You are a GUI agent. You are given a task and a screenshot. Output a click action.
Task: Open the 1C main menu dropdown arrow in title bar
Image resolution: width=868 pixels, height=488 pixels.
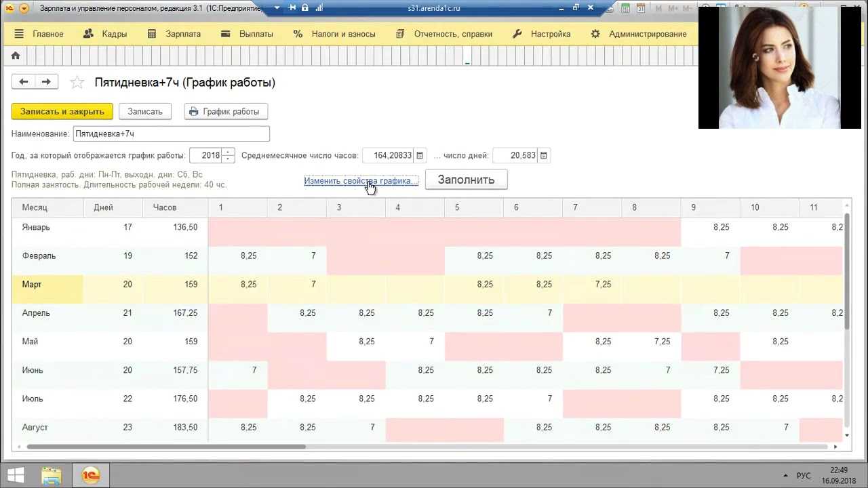24,9
